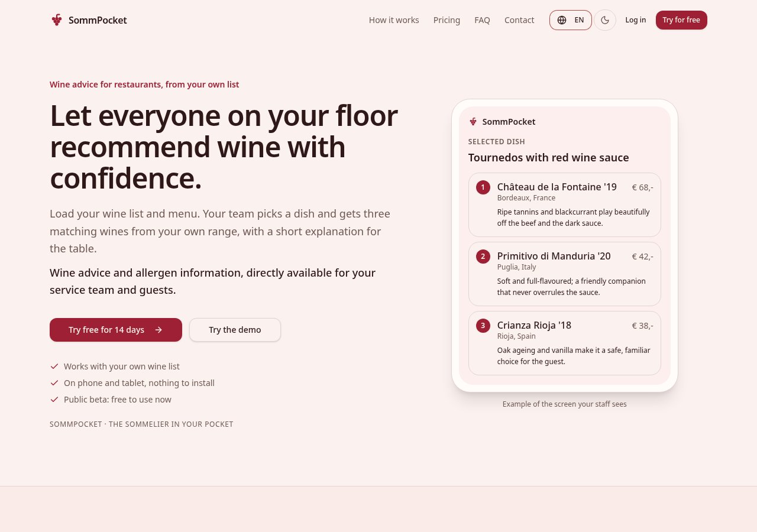
Task: Click the € 38,- price
Action: 642,326
